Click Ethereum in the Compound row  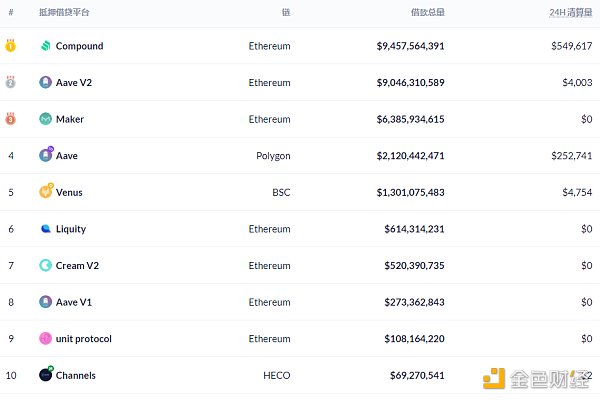pos(269,46)
